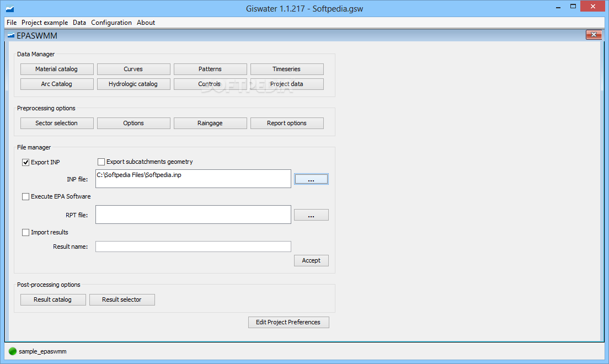This screenshot has width=609, height=364.
Task: Open Report options
Action: [x=287, y=123]
